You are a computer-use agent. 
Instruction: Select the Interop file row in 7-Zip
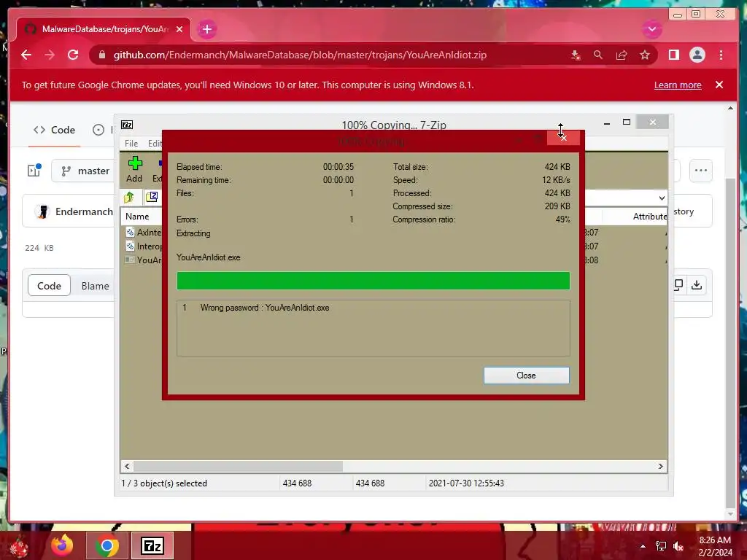pyautogui.click(x=144, y=246)
